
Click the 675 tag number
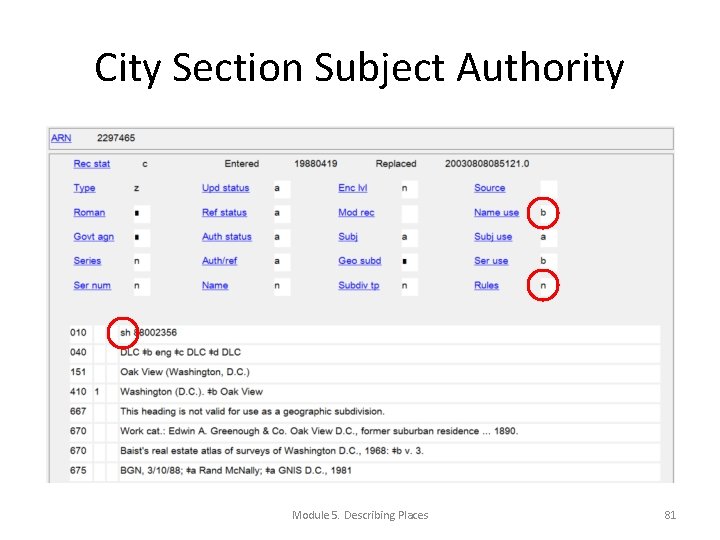[78, 471]
